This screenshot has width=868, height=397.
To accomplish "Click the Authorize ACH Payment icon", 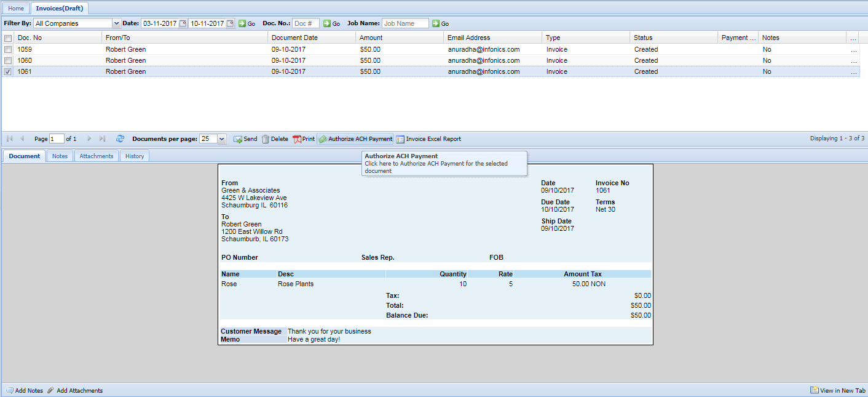I will coord(323,139).
